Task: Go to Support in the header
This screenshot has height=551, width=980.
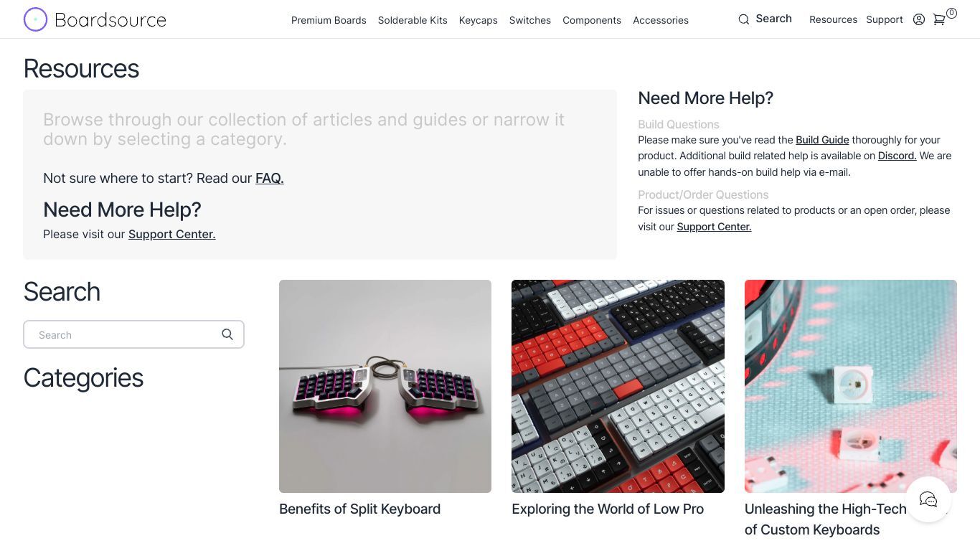Action: click(x=885, y=19)
